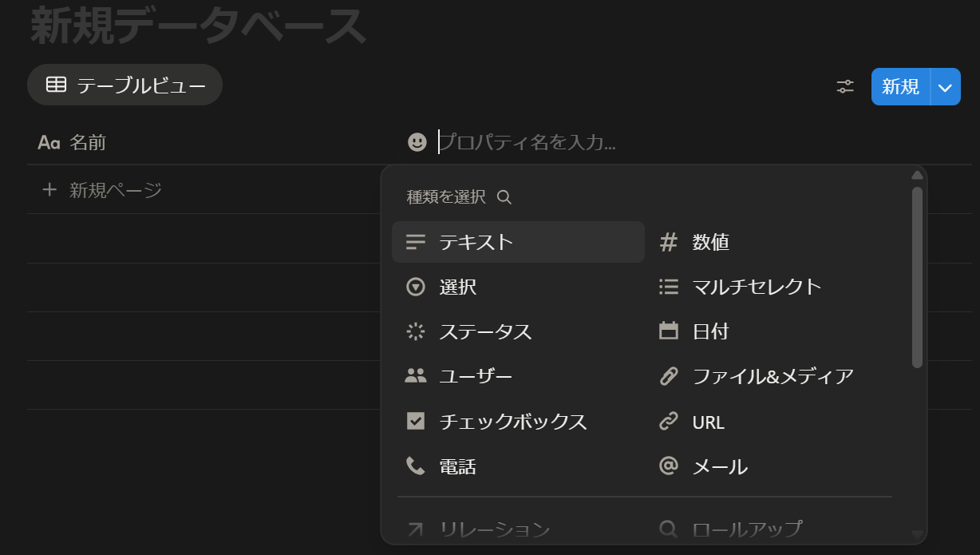Choose the URL property type
This screenshot has width=980, height=555.
[771, 422]
